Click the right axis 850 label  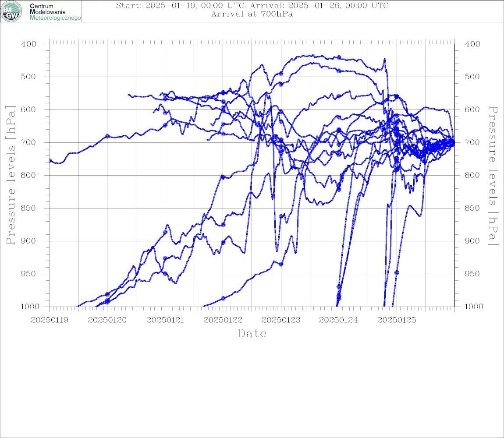(x=472, y=208)
